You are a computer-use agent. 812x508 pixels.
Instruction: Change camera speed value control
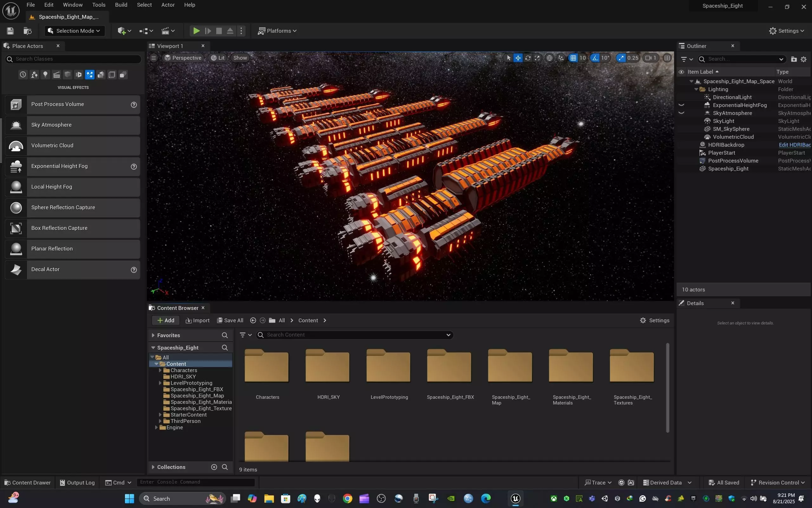point(651,58)
